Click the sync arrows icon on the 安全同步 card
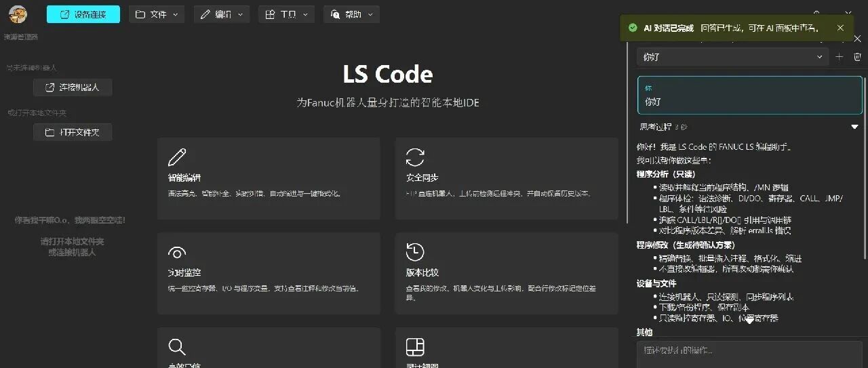The image size is (868, 368). tap(415, 157)
